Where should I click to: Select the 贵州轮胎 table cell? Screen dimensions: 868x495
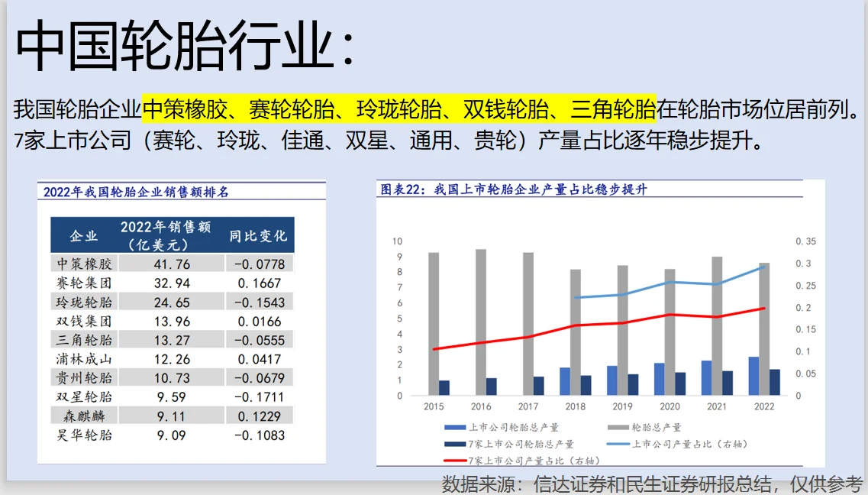click(x=84, y=377)
